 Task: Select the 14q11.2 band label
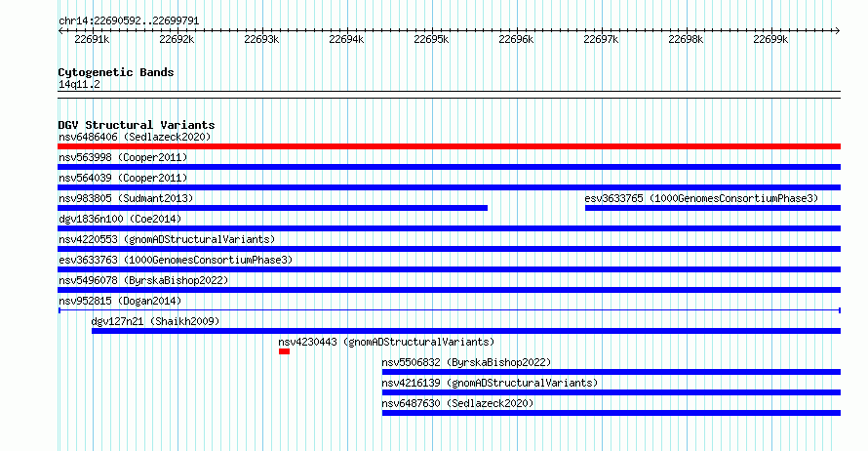(x=79, y=84)
